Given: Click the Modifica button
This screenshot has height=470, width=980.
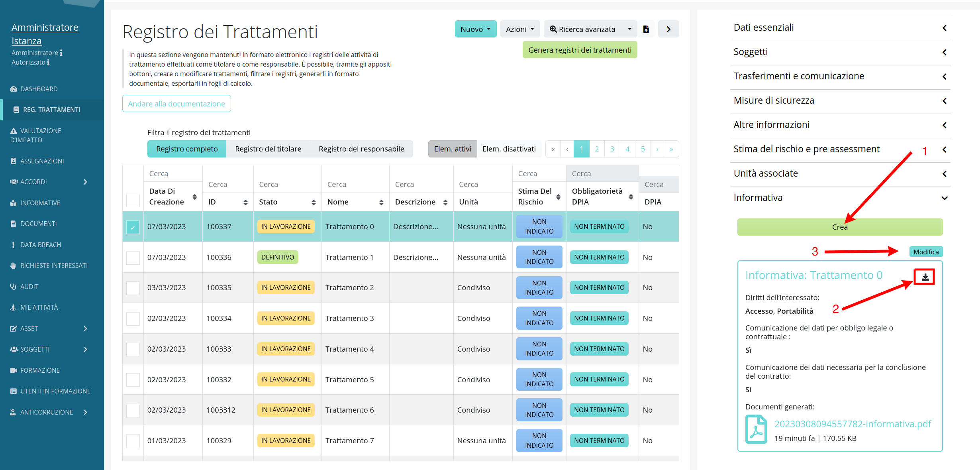Looking at the screenshot, I should coord(926,252).
